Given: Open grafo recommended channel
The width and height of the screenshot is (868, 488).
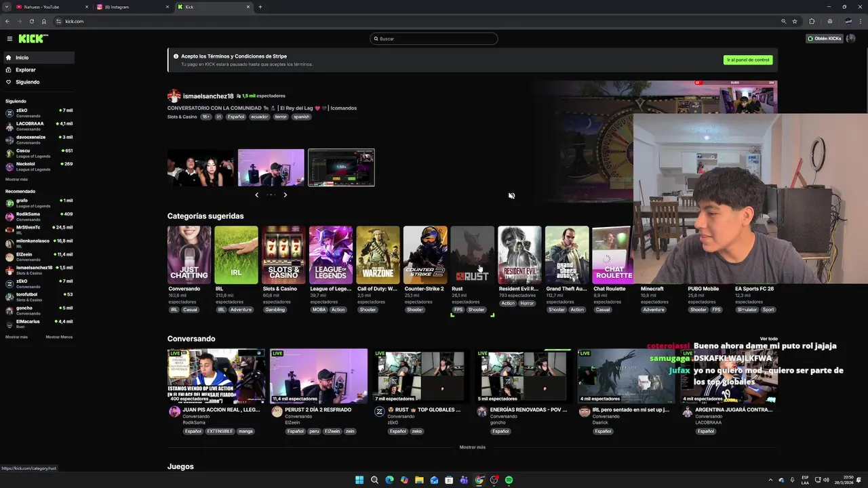Looking at the screenshot, I should [38, 203].
